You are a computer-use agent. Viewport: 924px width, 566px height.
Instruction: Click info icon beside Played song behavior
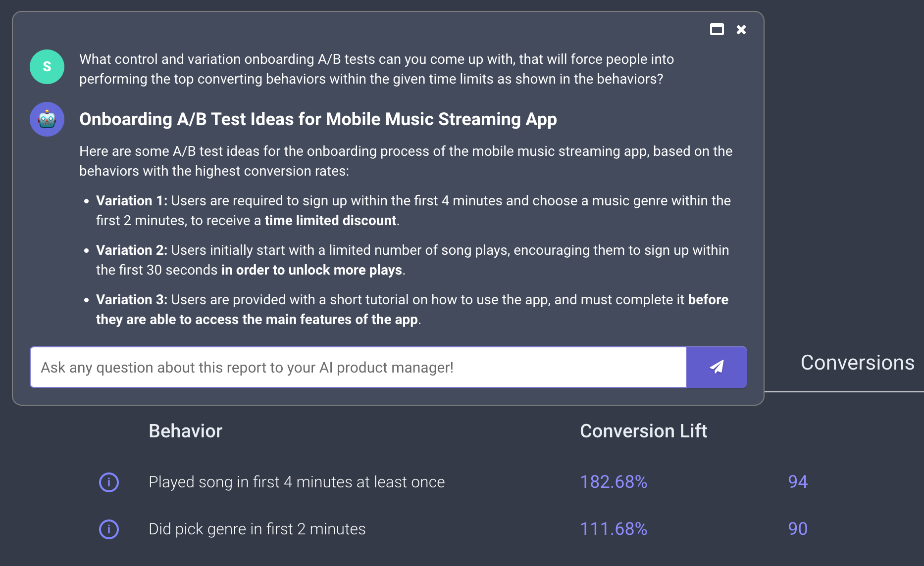[109, 482]
